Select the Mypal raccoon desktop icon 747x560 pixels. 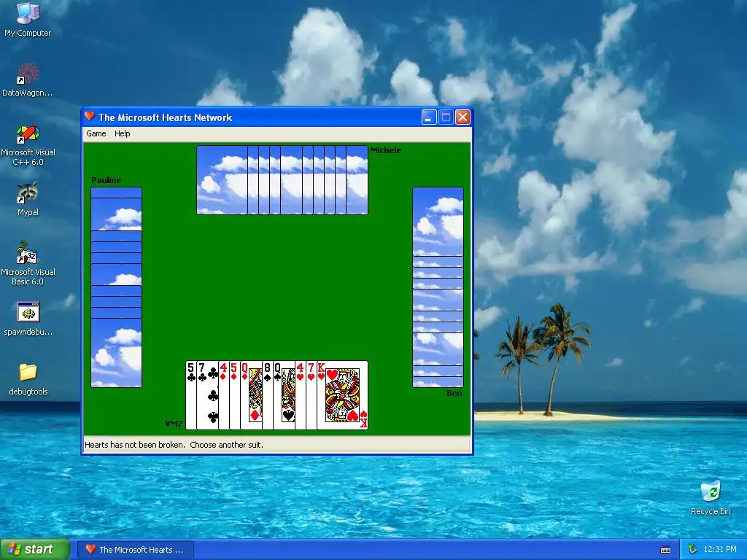(28, 199)
